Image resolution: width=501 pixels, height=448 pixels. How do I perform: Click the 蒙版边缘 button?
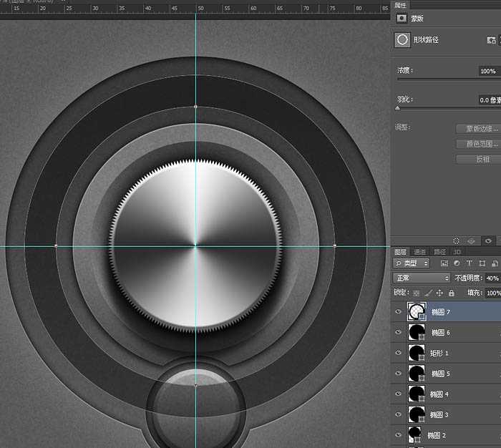click(477, 129)
